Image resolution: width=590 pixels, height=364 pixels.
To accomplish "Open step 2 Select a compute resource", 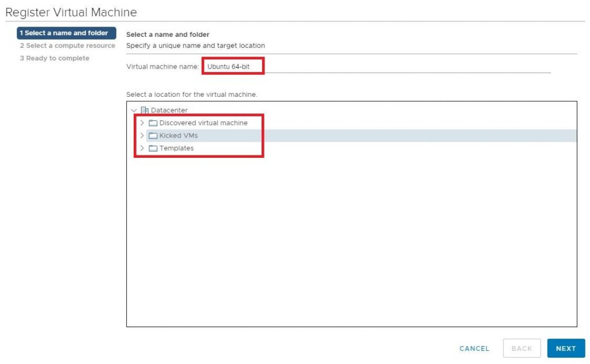I will pos(67,45).
